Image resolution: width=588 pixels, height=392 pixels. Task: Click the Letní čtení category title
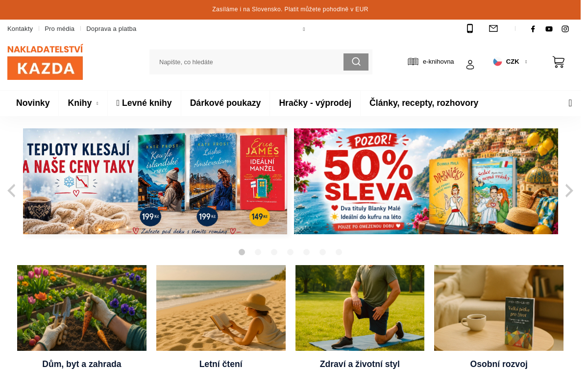[x=221, y=364]
